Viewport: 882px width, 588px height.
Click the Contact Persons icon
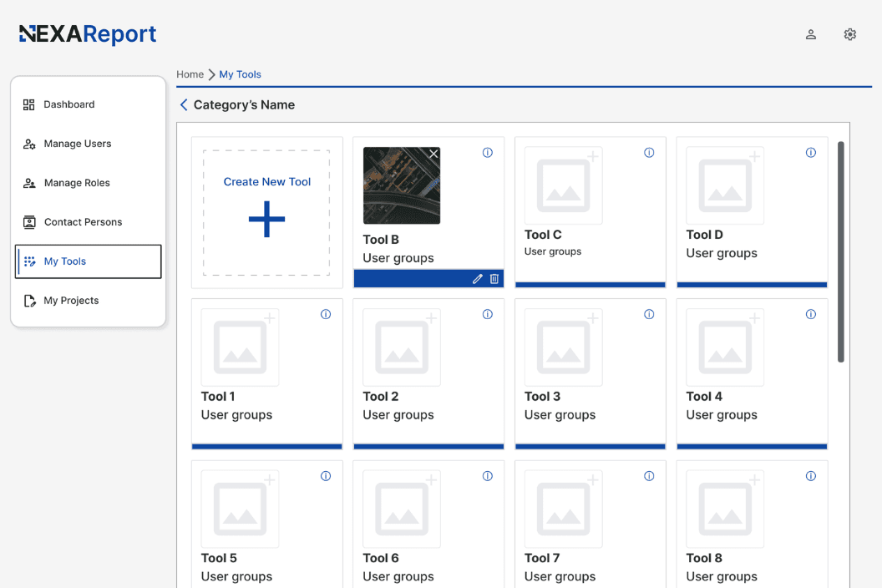click(x=28, y=221)
